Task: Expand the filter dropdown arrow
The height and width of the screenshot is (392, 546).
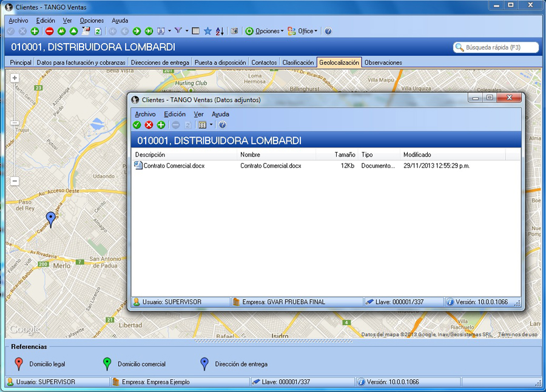Action: (187, 31)
